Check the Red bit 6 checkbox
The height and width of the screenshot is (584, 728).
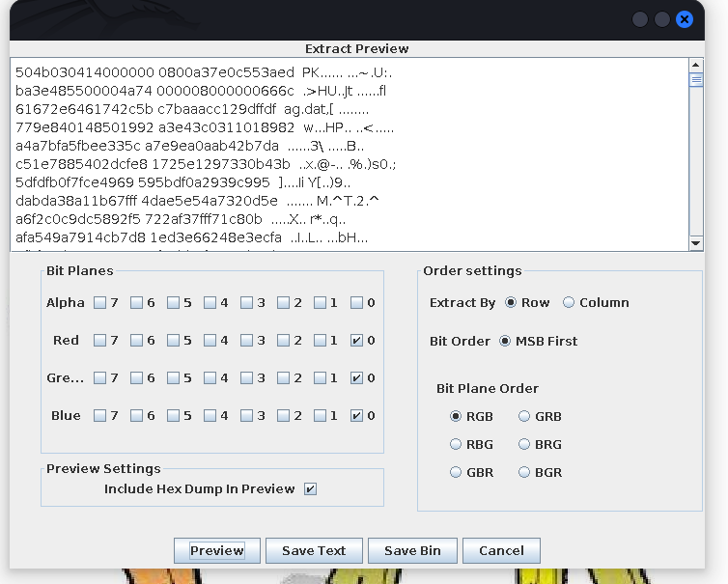click(x=136, y=341)
